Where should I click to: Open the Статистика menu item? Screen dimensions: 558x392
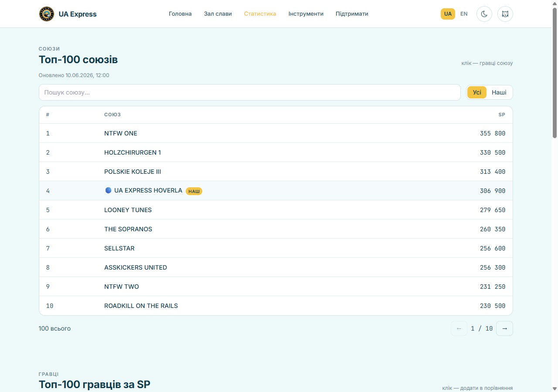pyautogui.click(x=260, y=14)
